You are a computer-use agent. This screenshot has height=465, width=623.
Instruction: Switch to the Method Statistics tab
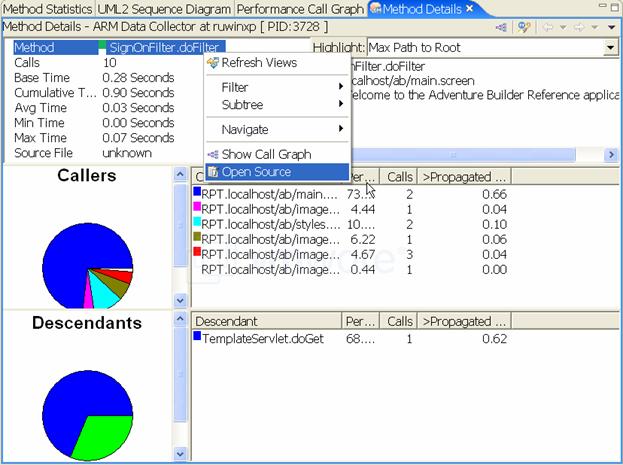coord(47,9)
